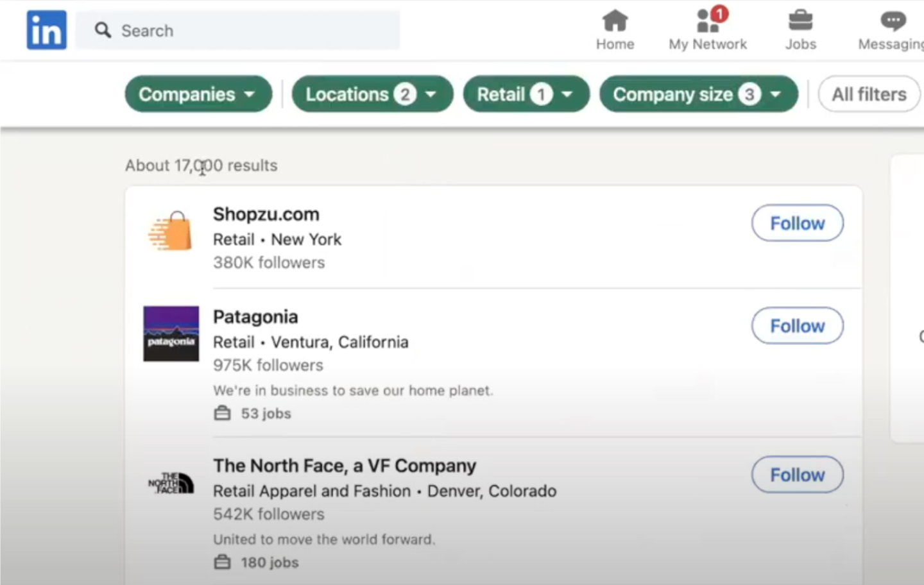Open the '180 jobs' text link
Screen dimensions: 924x585
(x=269, y=563)
